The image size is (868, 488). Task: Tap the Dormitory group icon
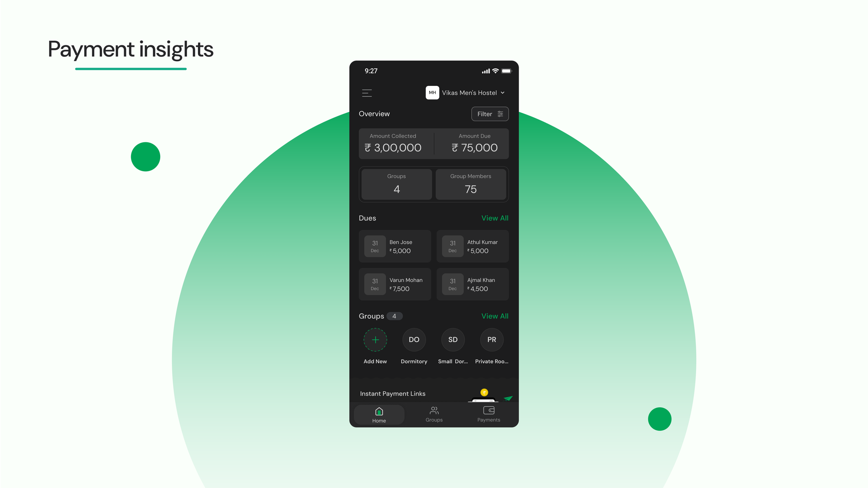click(x=414, y=340)
